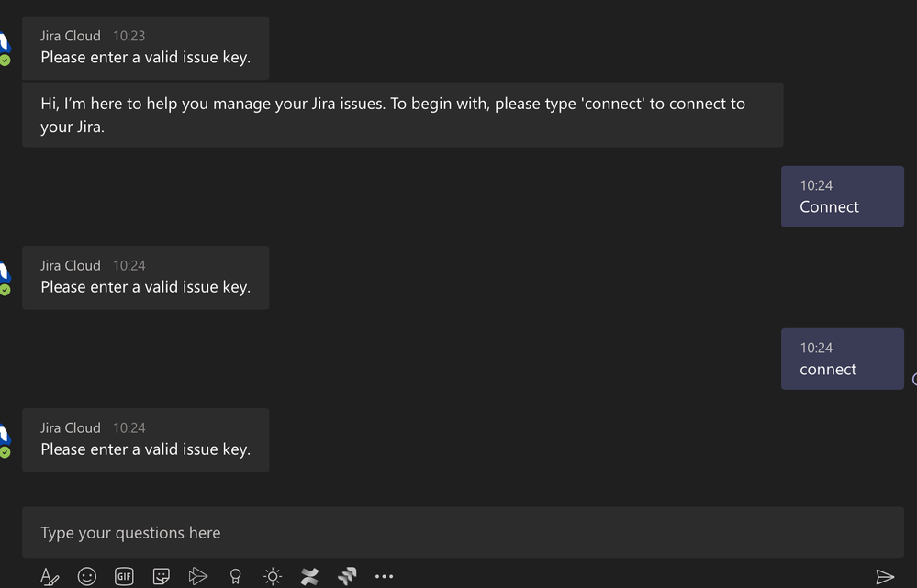917x588 pixels.
Task: Open the GIF picker icon
Action: (x=124, y=576)
